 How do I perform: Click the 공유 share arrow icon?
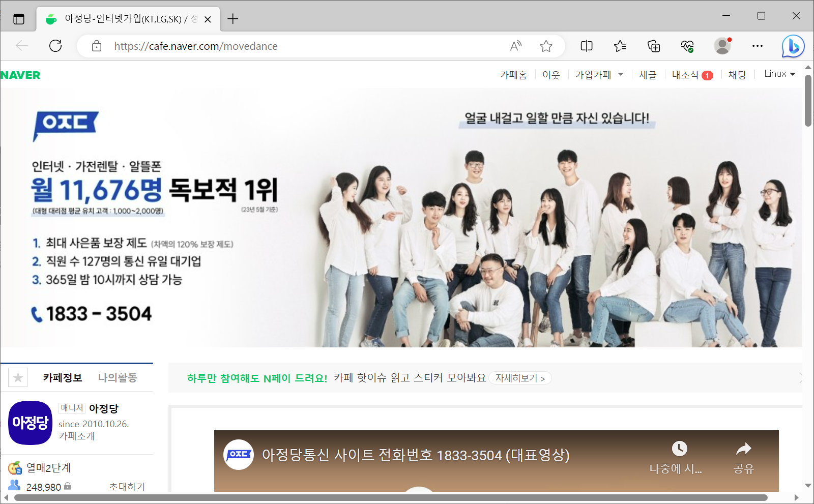click(743, 449)
